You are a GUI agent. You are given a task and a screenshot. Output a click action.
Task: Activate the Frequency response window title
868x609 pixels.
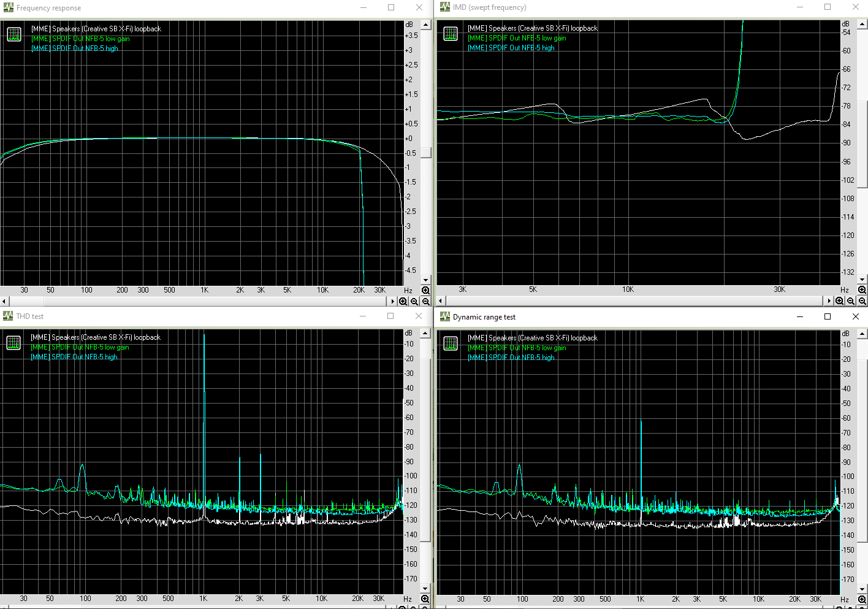(48, 8)
